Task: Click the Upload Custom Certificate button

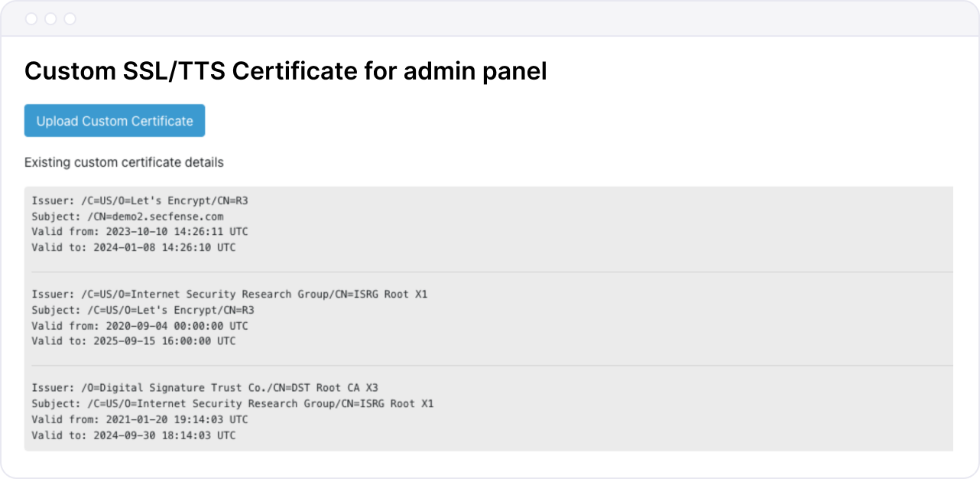Action: [x=114, y=120]
